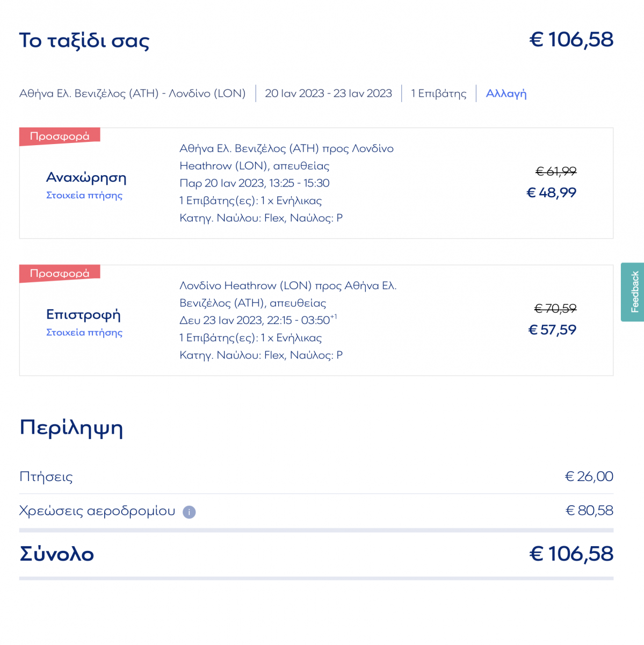644x645 pixels.
Task: Click the airport charges info icon
Action: (189, 512)
